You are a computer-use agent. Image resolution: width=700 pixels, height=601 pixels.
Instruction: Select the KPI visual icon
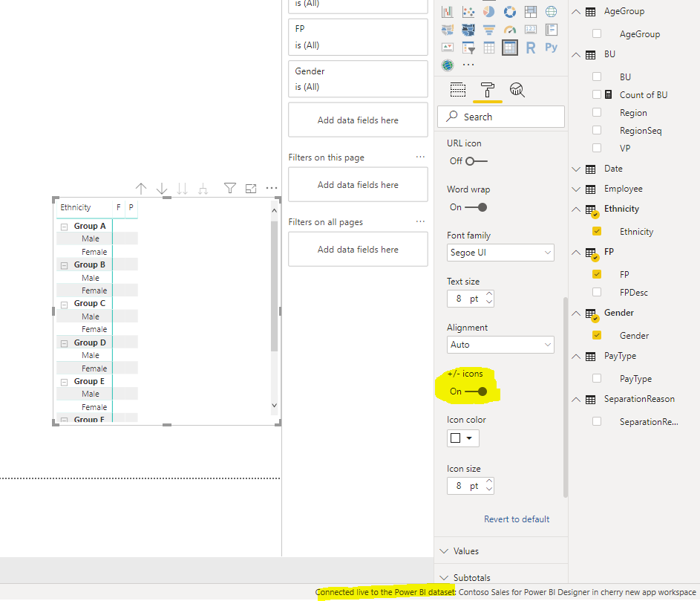448,48
